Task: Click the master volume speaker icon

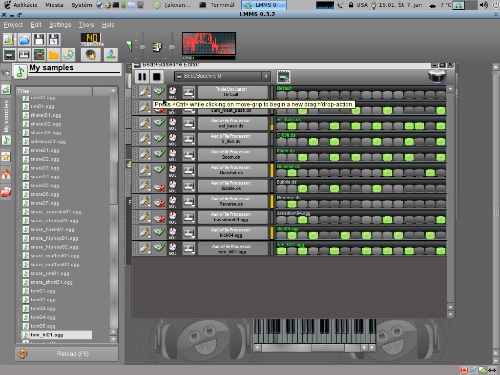Action: pos(129,45)
